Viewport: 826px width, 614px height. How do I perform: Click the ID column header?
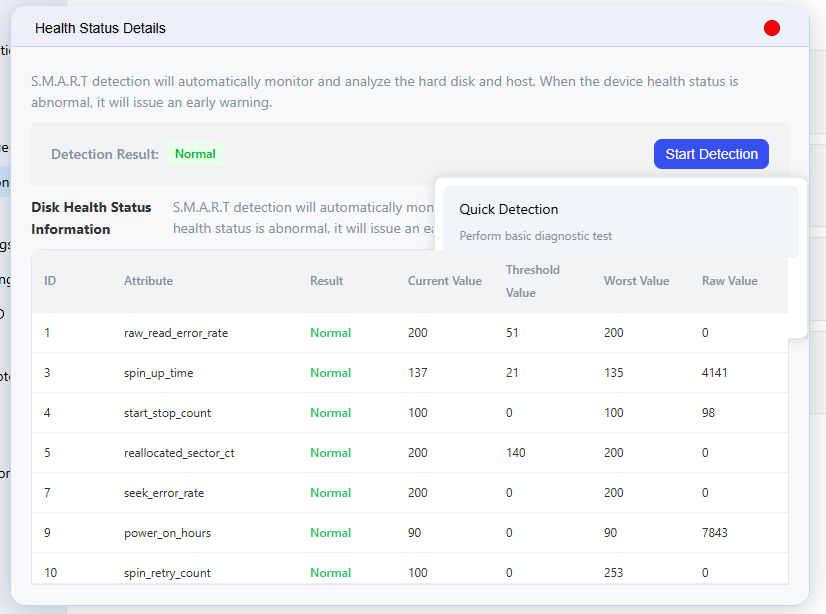click(x=50, y=281)
